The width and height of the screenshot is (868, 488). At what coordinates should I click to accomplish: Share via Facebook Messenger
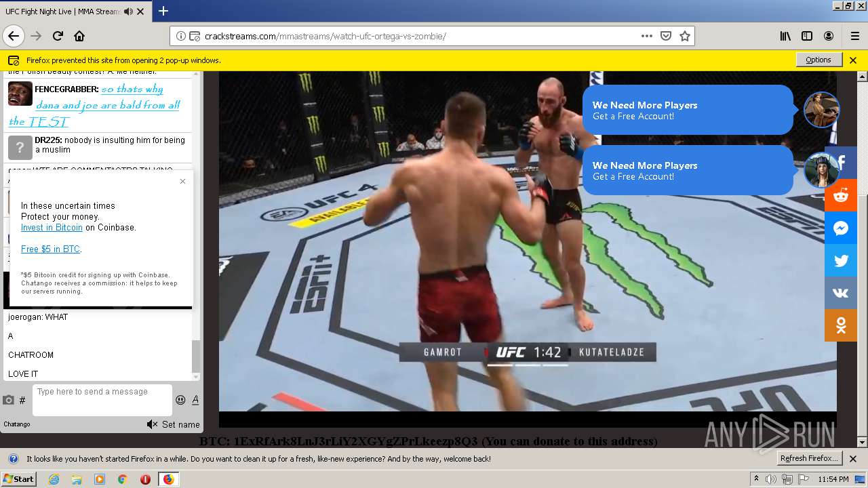pyautogui.click(x=841, y=228)
